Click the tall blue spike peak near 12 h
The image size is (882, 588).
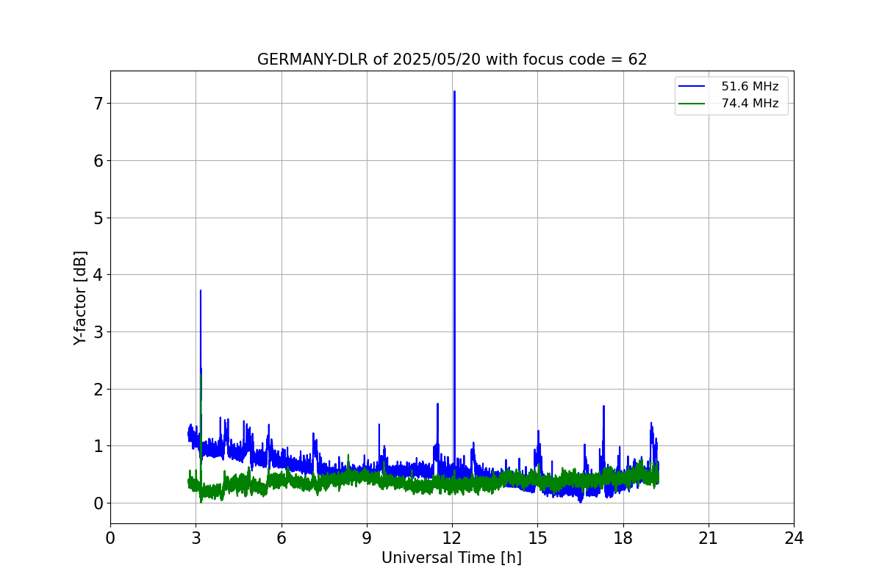click(x=454, y=93)
